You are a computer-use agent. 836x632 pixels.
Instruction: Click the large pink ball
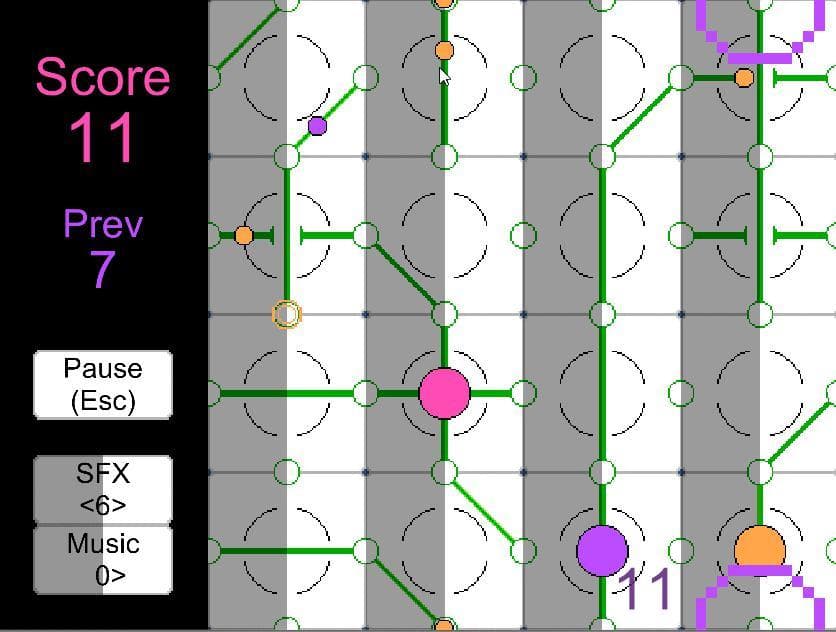pyautogui.click(x=444, y=394)
